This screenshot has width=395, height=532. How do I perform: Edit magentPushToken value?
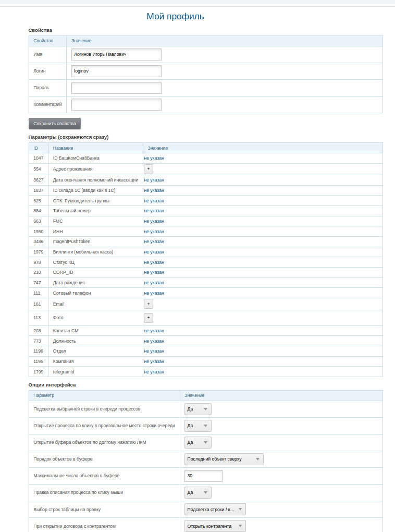pos(154,241)
